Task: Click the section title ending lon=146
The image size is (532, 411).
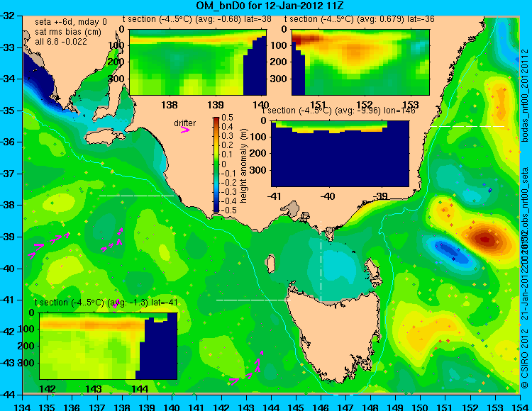Action: click(339, 111)
